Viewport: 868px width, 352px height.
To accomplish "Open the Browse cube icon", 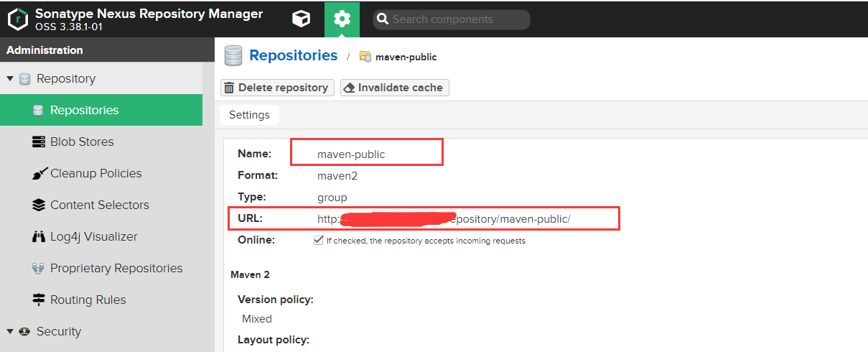I will (302, 19).
